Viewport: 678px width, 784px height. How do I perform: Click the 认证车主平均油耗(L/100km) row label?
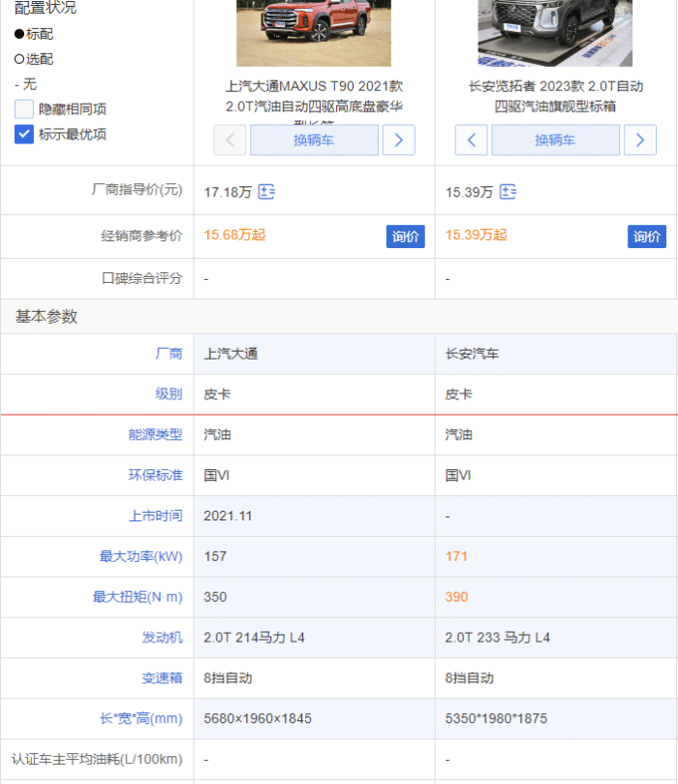pos(97,759)
